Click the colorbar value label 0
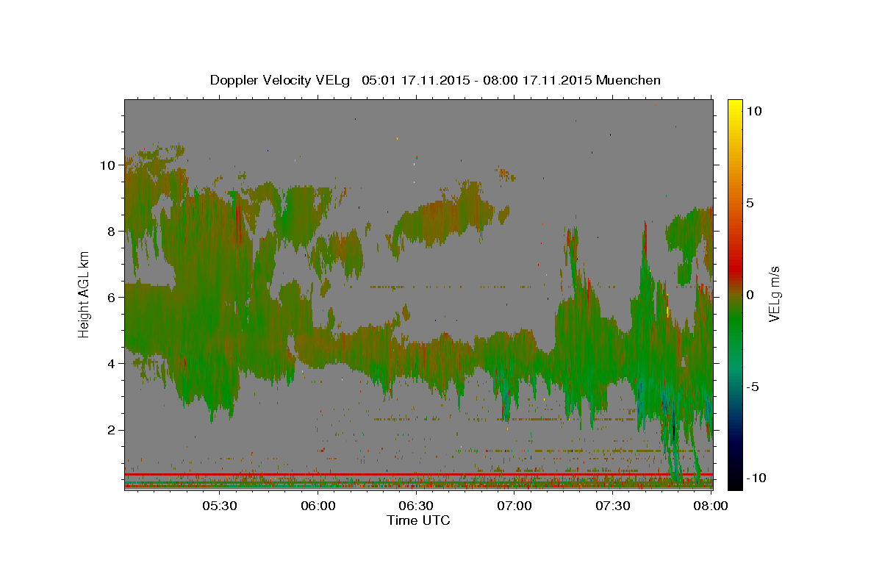The image size is (882, 588). click(750, 295)
